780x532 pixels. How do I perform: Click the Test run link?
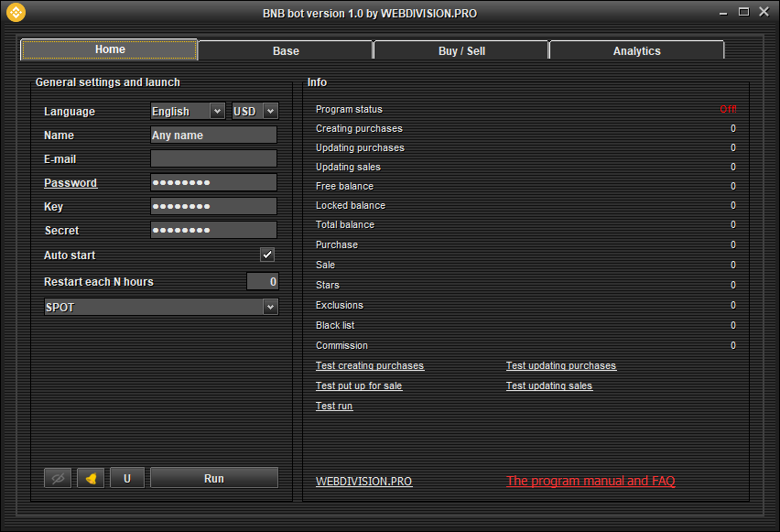click(x=334, y=407)
